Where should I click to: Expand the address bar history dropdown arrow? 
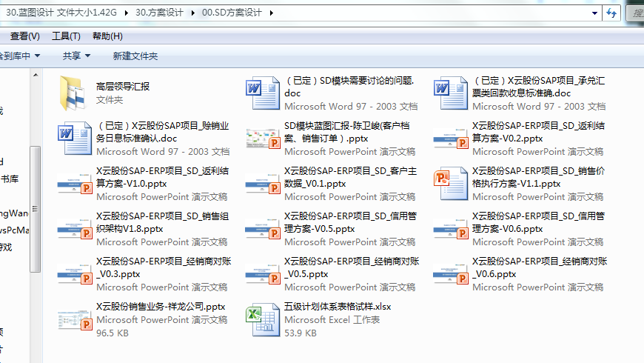(x=595, y=13)
